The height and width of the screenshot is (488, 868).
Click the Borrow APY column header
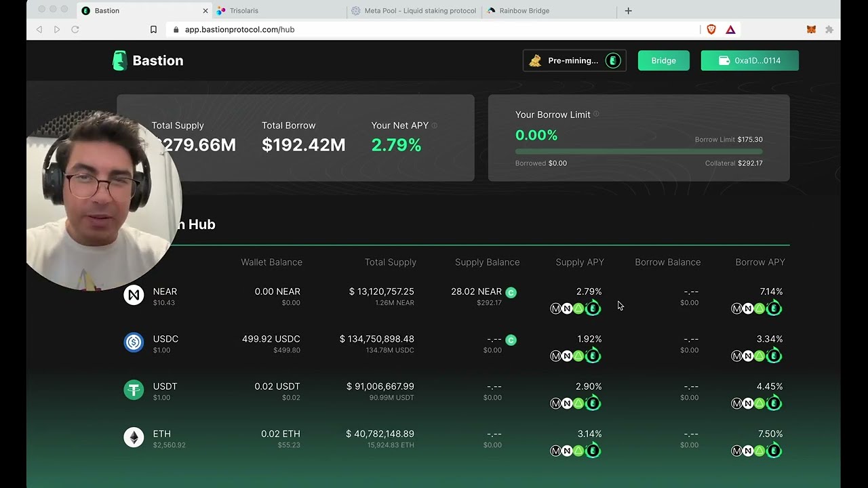coord(760,262)
